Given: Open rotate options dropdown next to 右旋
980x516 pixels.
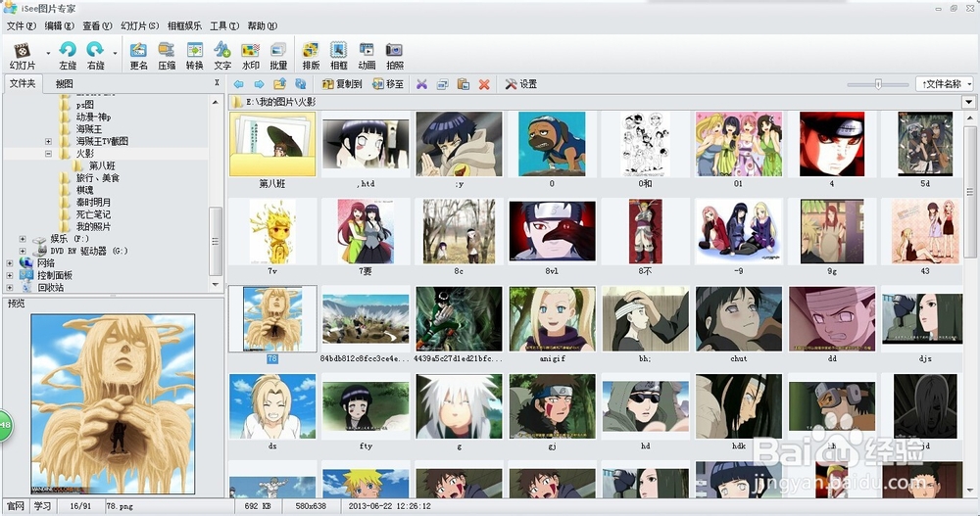Looking at the screenshot, I should [x=115, y=54].
